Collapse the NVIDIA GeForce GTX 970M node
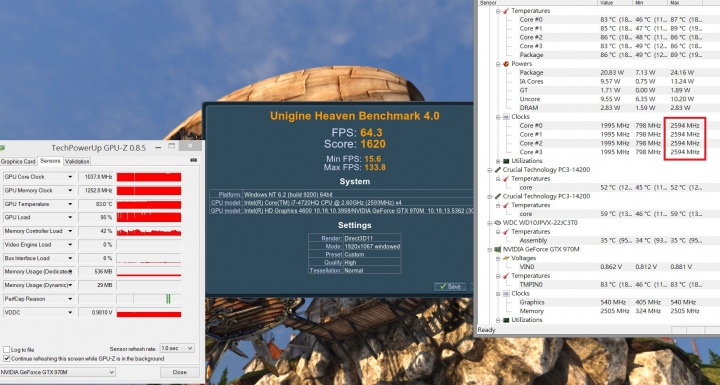The height and width of the screenshot is (385, 720). click(489, 249)
